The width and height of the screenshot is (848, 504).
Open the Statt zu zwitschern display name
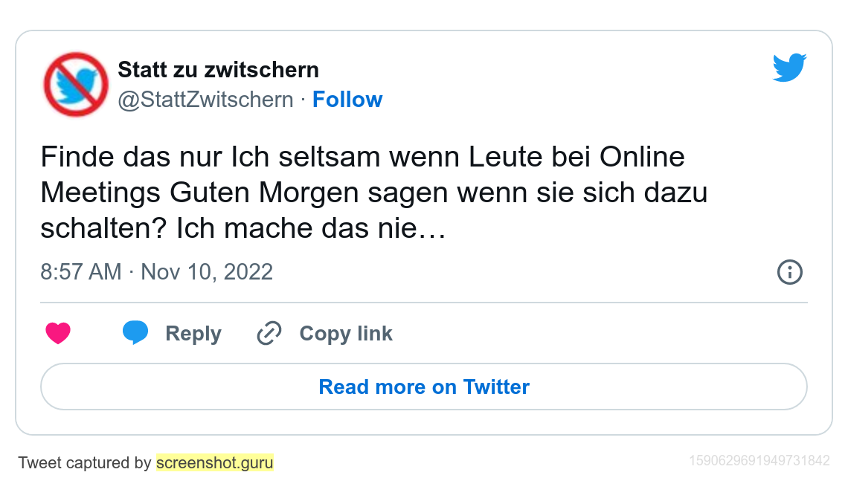(x=218, y=70)
